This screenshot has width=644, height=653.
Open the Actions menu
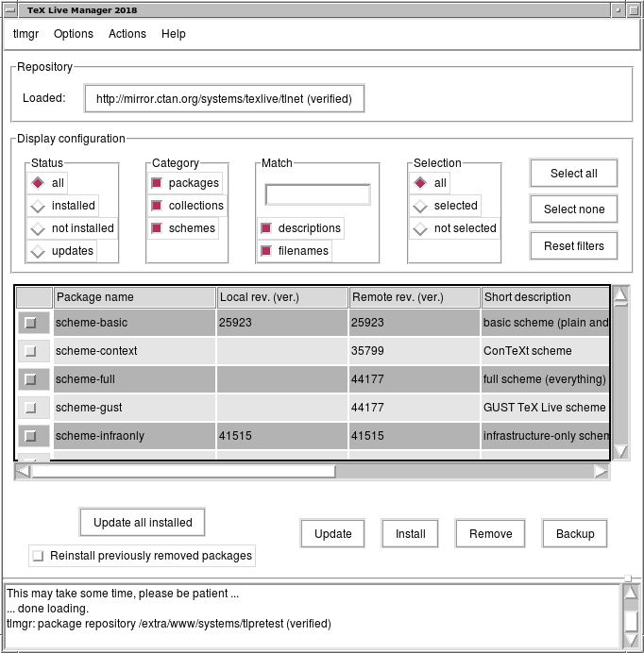point(127,34)
